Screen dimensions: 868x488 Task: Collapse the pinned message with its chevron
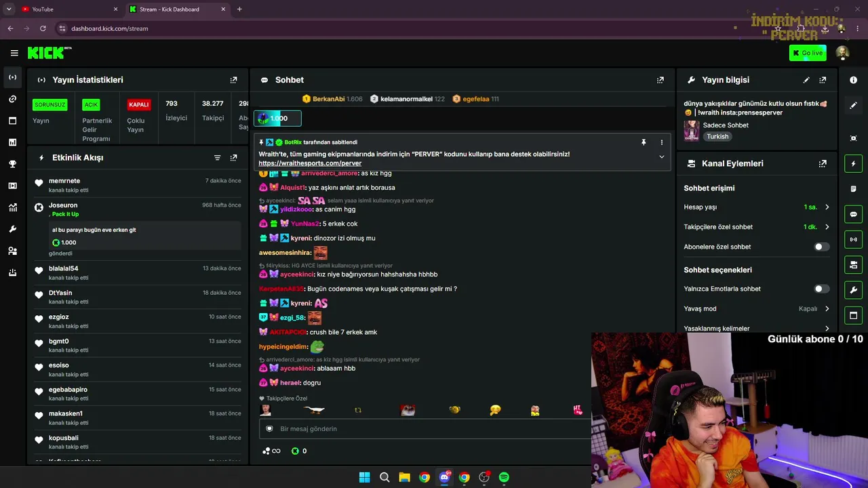point(662,157)
